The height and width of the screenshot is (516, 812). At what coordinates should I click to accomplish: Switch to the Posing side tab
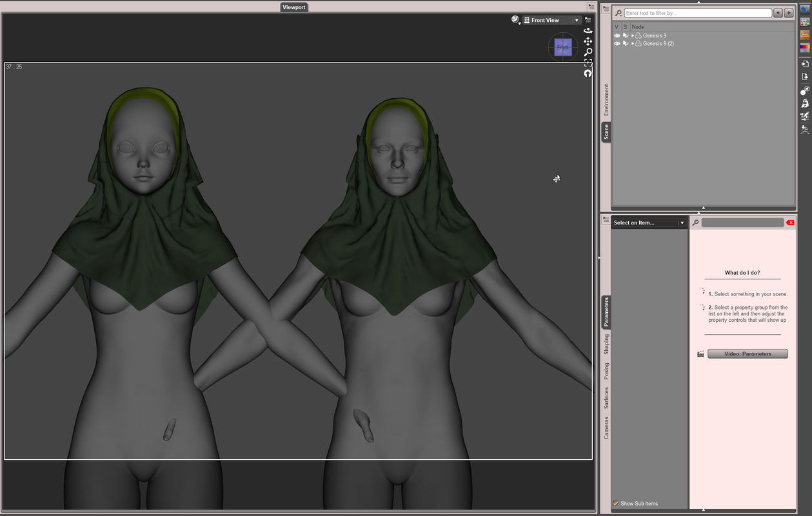606,371
